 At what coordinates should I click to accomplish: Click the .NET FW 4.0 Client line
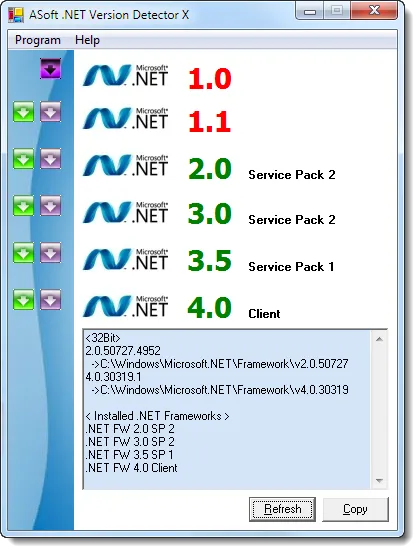point(131,468)
